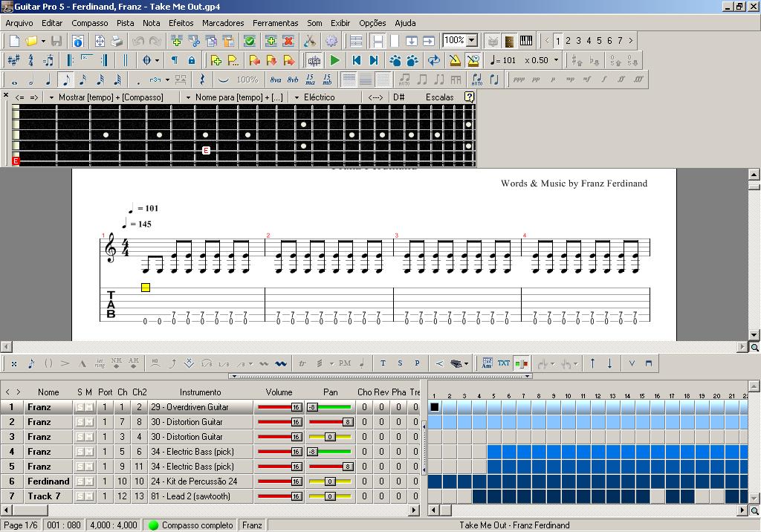This screenshot has height=532, width=761.
Task: Click the yellow cursor square on the tablature
Action: click(145, 288)
